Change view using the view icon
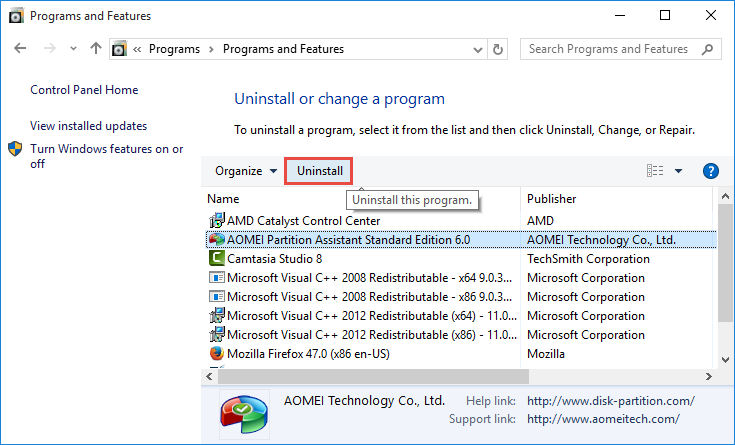Image resolution: width=735 pixels, height=445 pixels. pos(655,171)
